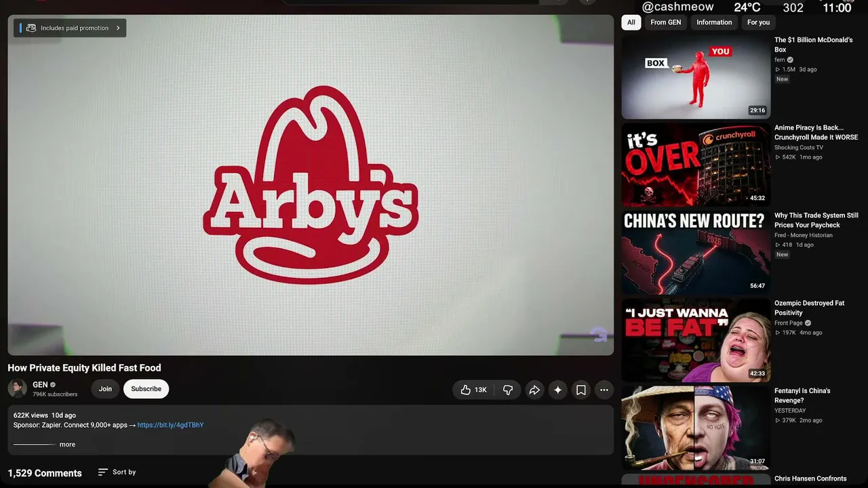Viewport: 868px width, 488px height.
Task: Switch to the For you chip
Action: tap(758, 22)
